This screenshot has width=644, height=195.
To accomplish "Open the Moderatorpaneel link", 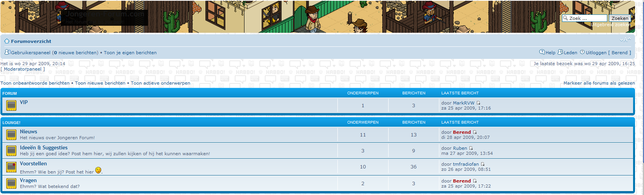I will pyautogui.click(x=23, y=69).
